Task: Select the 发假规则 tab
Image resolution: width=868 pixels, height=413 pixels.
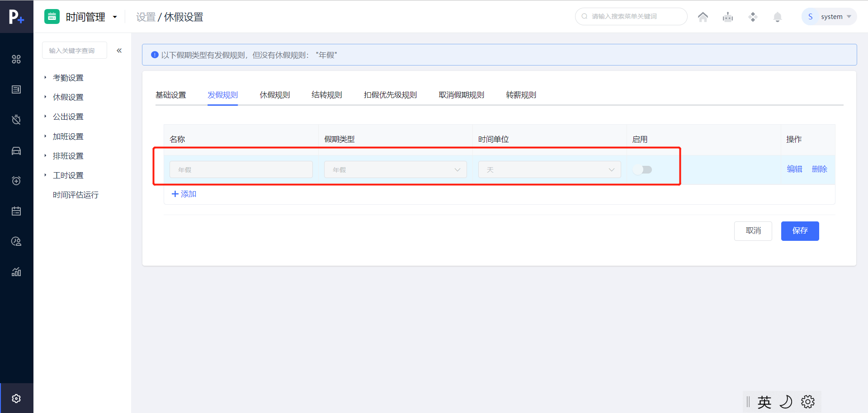Action: (x=223, y=95)
